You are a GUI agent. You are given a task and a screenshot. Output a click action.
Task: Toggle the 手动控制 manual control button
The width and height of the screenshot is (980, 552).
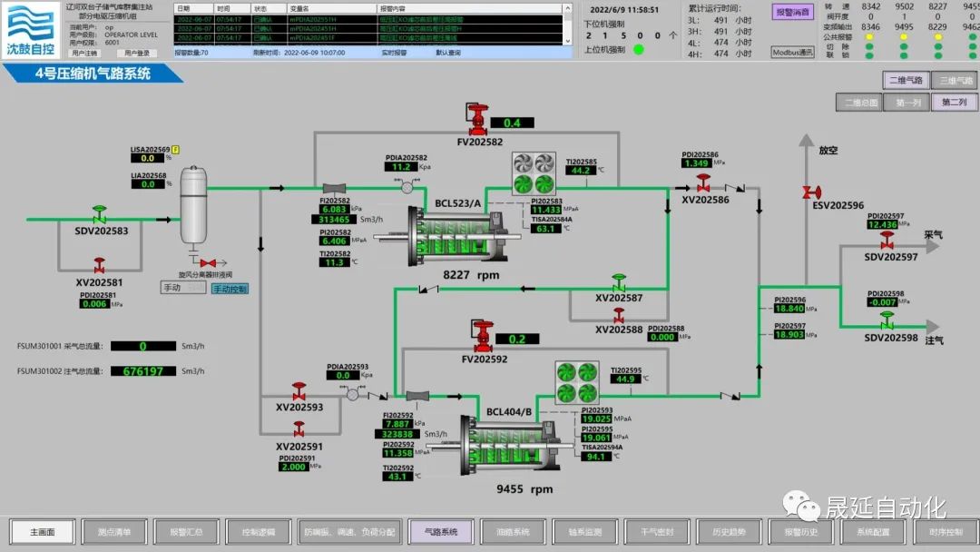tap(230, 289)
